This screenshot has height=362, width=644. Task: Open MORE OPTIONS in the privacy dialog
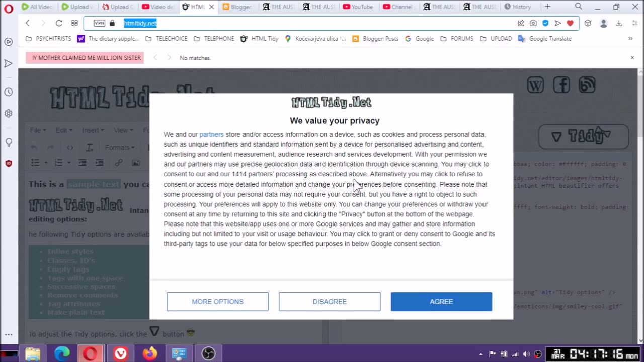(x=217, y=301)
